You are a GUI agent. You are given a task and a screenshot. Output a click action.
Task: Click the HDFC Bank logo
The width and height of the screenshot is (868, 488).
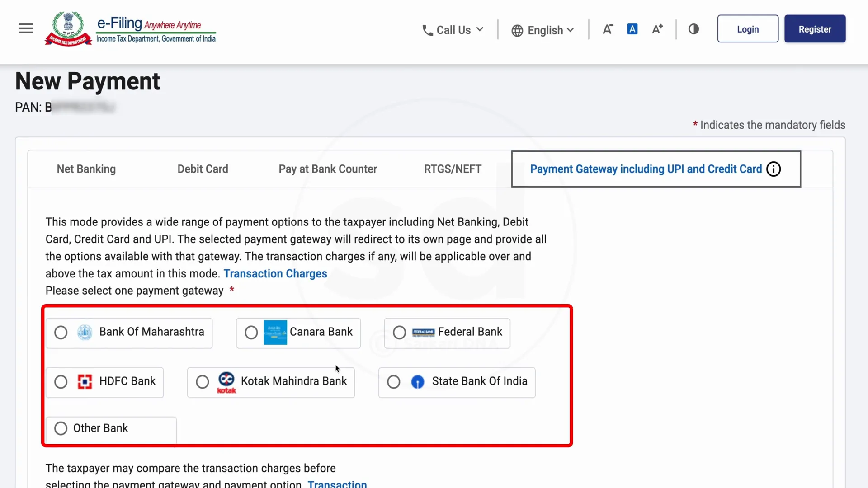coord(85,382)
